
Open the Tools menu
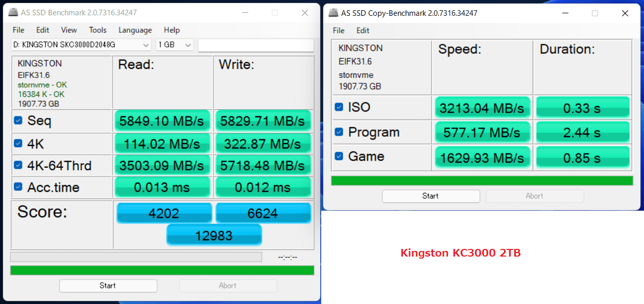click(98, 30)
